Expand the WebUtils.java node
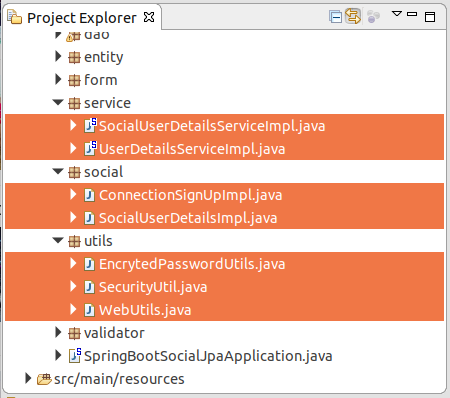 [x=73, y=309]
